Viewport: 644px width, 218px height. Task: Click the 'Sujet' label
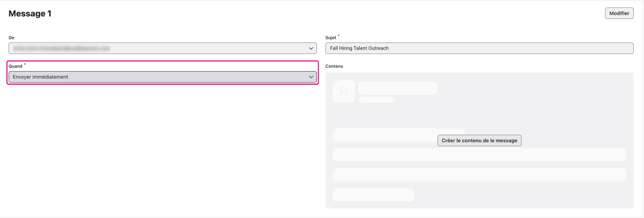pyautogui.click(x=331, y=37)
